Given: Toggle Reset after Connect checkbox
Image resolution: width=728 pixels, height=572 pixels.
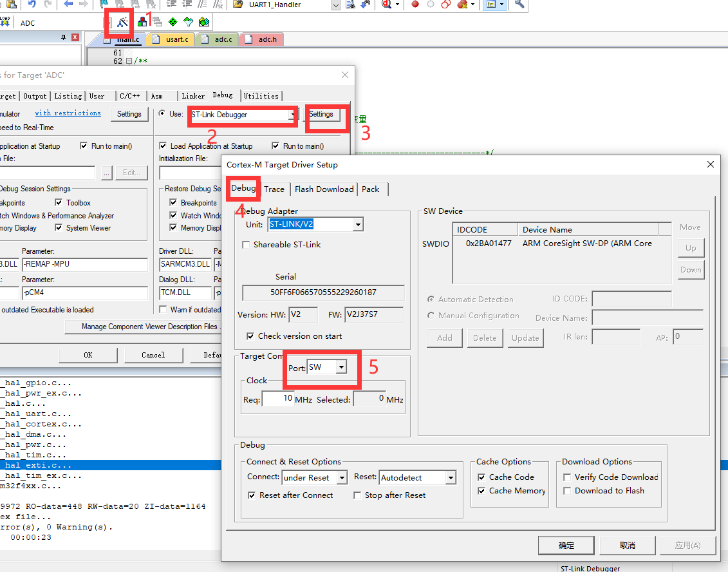Looking at the screenshot, I should (252, 495).
